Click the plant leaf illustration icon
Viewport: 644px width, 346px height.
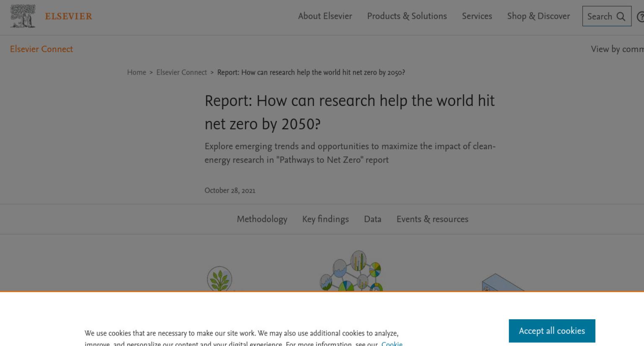(x=220, y=279)
